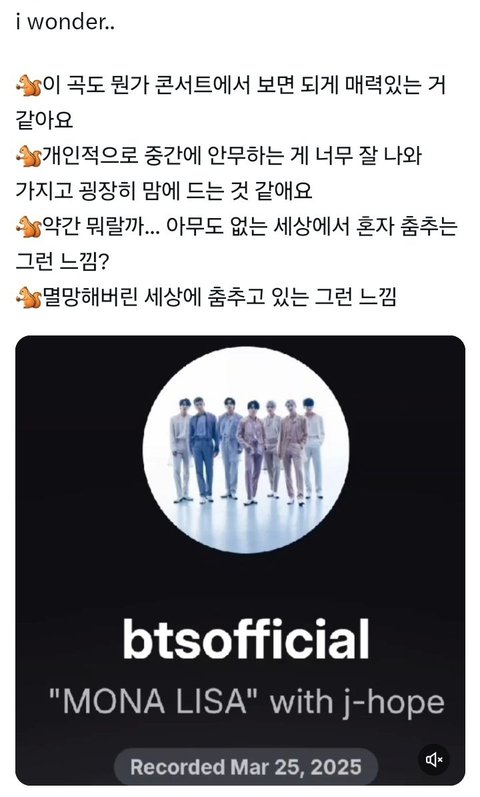Click the 그런 느낌? text line
The width and height of the screenshot is (480, 797).
tap(62, 262)
